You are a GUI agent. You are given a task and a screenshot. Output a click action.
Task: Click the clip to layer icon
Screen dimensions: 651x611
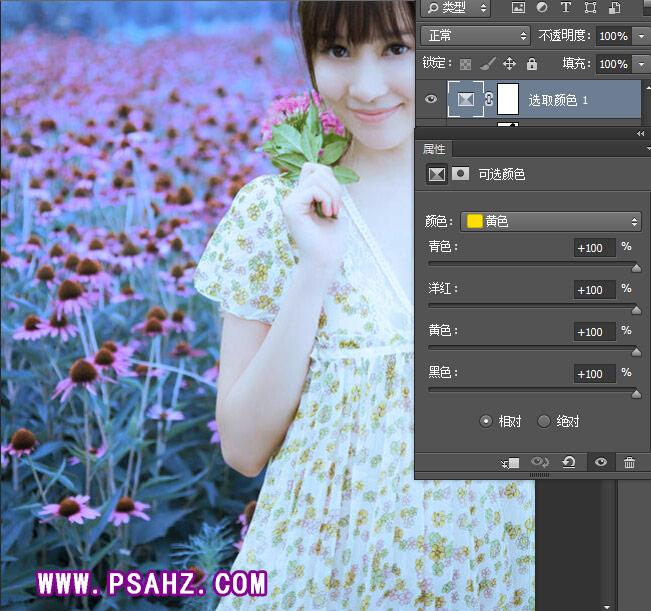(x=511, y=463)
